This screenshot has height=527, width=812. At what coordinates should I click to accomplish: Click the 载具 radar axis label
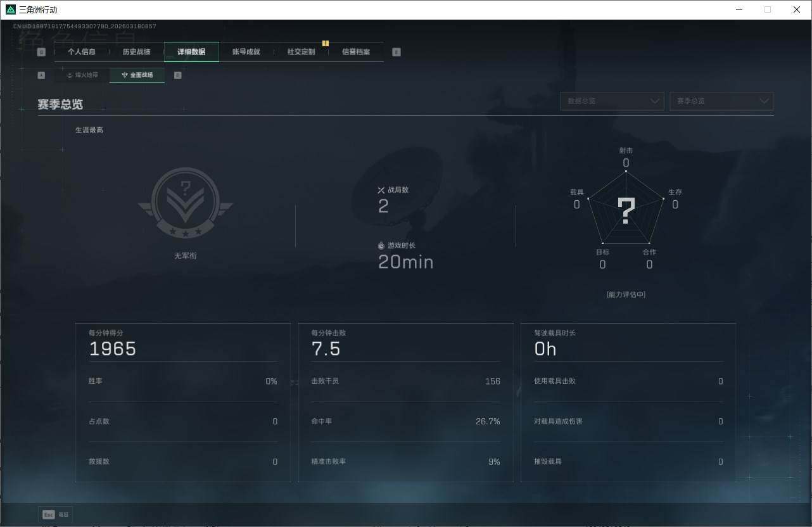coord(576,192)
